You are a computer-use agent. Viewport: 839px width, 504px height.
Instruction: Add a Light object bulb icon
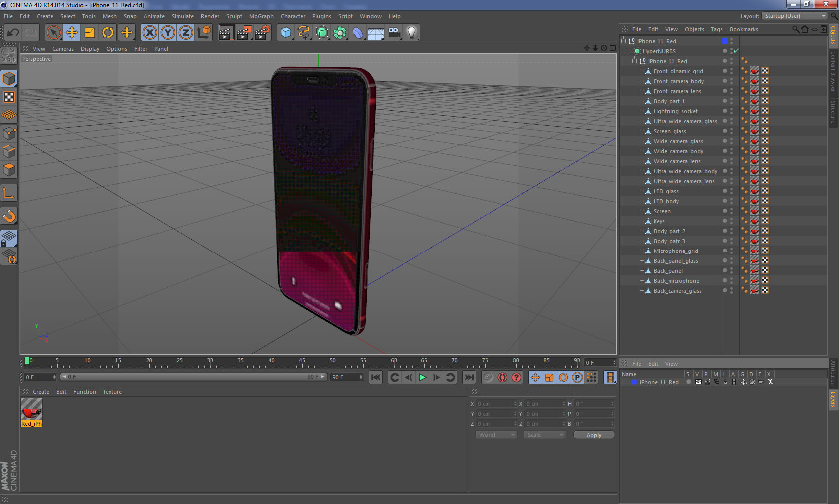pos(412,33)
